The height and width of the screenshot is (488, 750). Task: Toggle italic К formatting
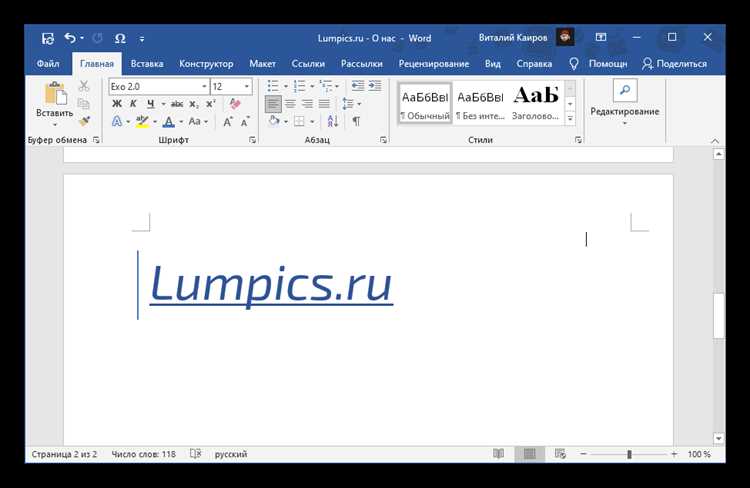click(133, 104)
